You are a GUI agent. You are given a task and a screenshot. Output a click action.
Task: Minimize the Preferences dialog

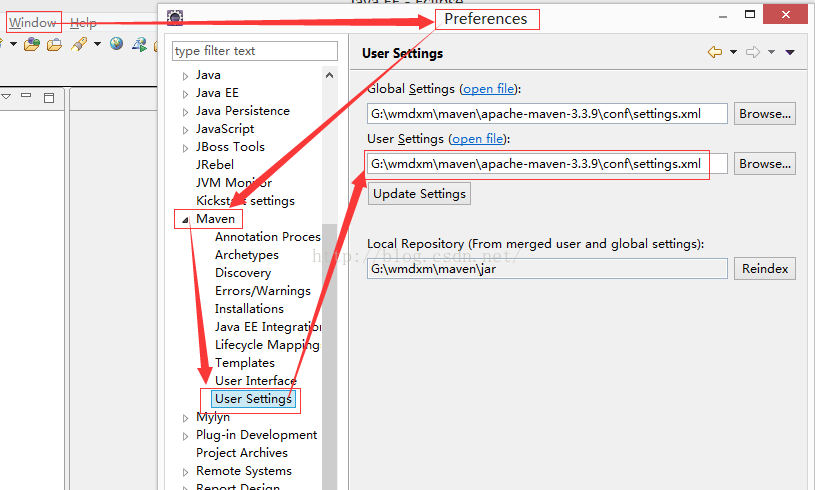tap(723, 16)
